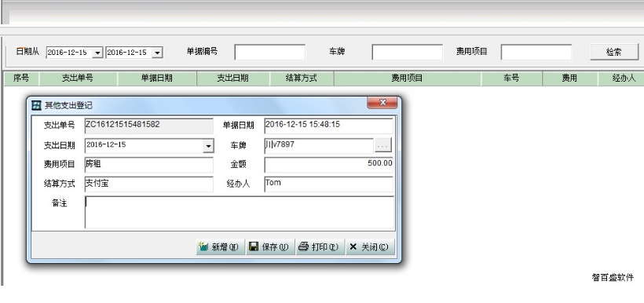The height and width of the screenshot is (303, 644).
Task: Click the 新增 button in the dialog
Action: pyautogui.click(x=221, y=246)
